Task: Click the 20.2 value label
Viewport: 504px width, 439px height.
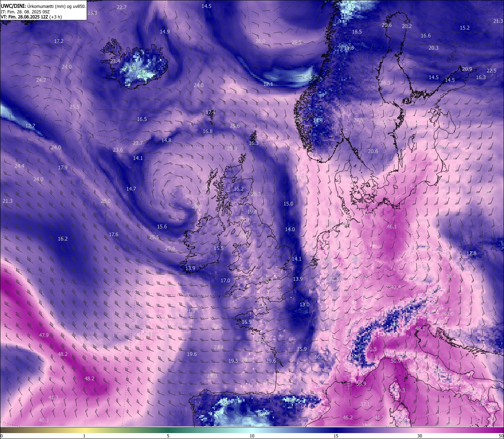Action: tap(407, 26)
